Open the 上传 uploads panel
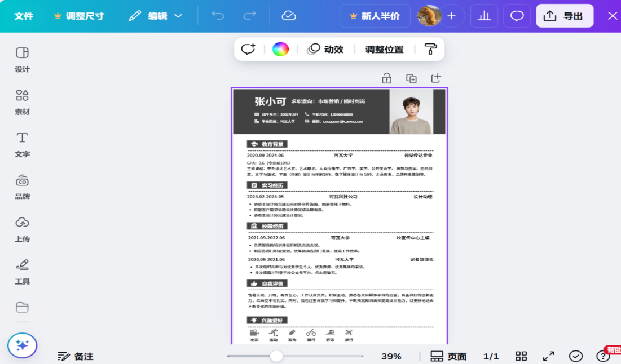Screen dimensions: 621x364 (22, 229)
